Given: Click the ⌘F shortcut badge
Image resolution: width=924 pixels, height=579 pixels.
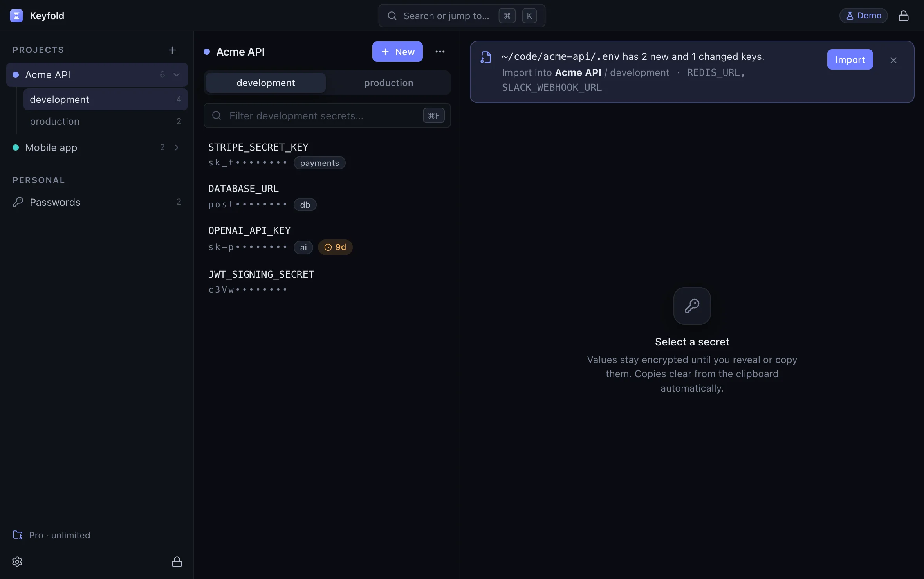Looking at the screenshot, I should coord(433,115).
